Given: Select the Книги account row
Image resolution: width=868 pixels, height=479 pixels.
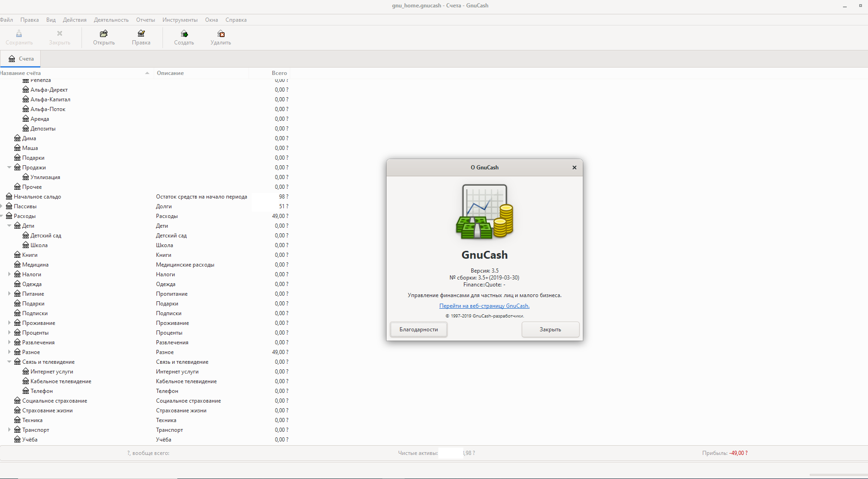Looking at the screenshot, I should (145, 255).
